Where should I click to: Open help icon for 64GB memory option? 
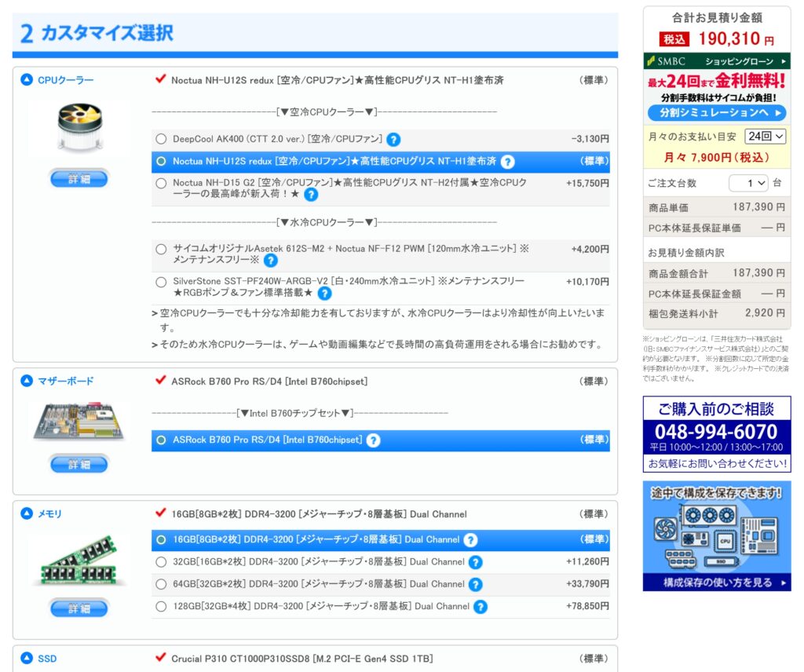coord(475,585)
